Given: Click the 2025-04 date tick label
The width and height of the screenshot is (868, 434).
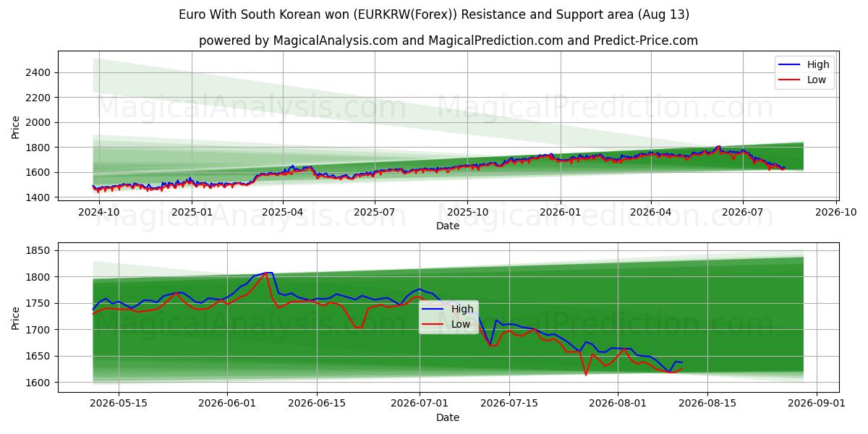Looking at the screenshot, I should (x=283, y=212).
